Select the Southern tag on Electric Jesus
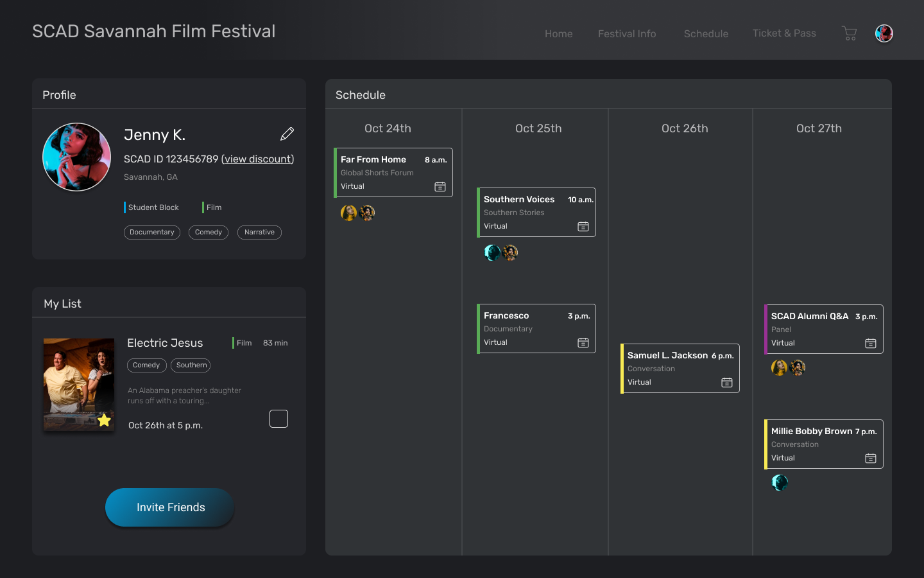This screenshot has height=578, width=924. 191,365
